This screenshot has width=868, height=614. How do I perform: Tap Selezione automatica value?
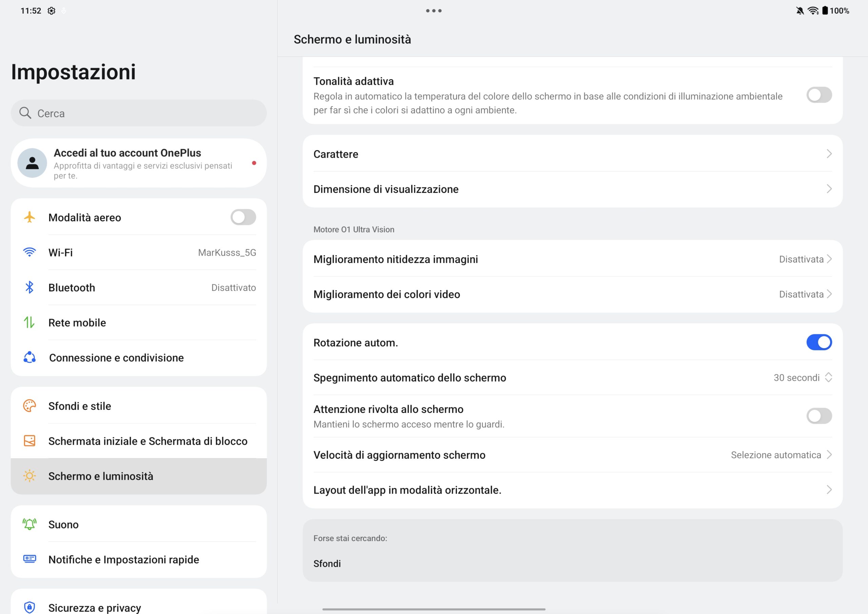click(x=776, y=455)
